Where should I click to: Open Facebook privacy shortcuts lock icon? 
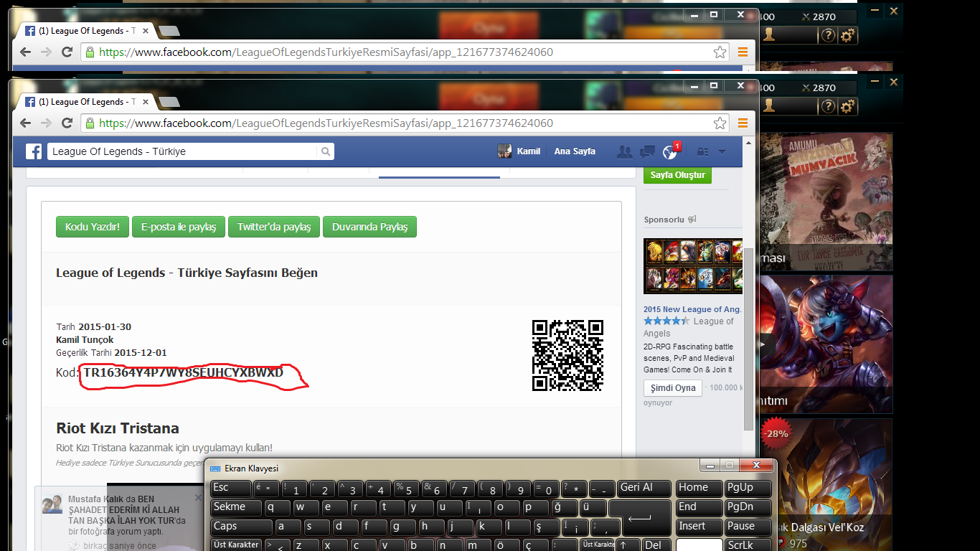(x=702, y=151)
